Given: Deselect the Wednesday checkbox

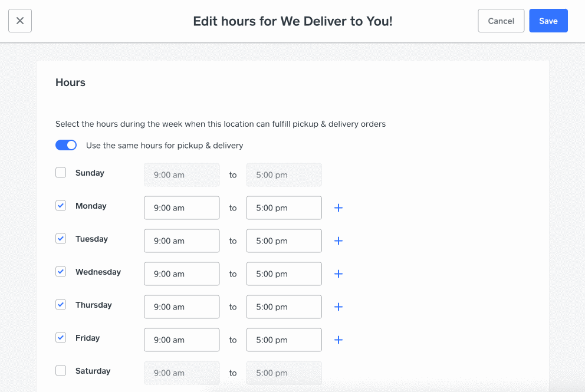Looking at the screenshot, I should (x=61, y=272).
